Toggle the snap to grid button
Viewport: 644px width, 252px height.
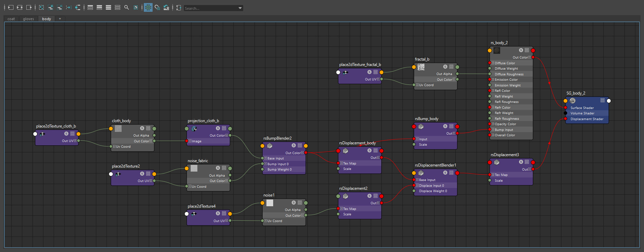157,7
